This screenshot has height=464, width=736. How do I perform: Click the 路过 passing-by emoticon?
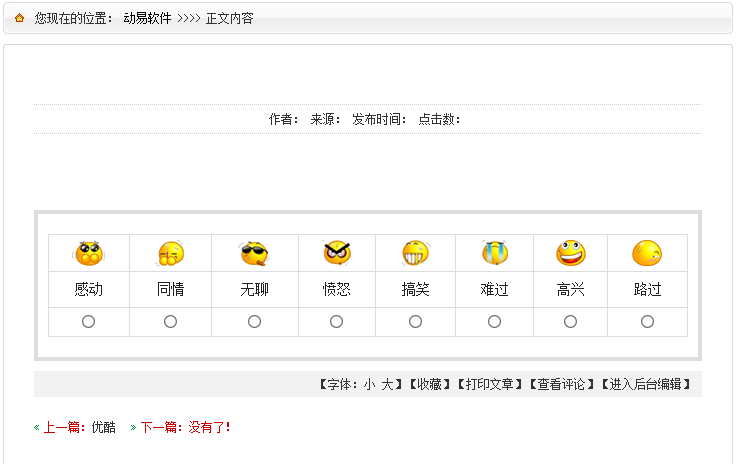pos(647,253)
